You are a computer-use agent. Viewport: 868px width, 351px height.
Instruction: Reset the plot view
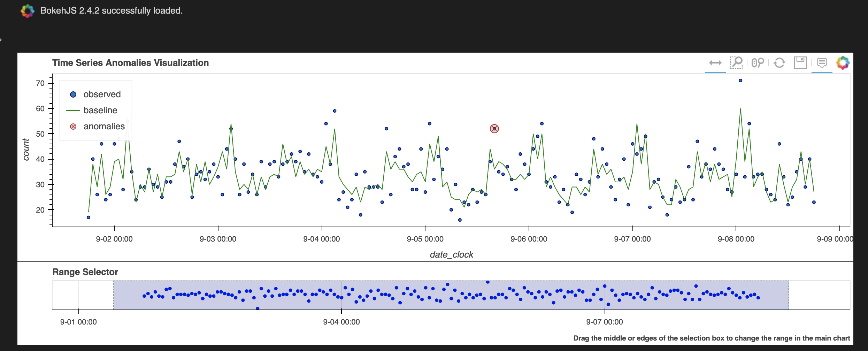coord(779,63)
